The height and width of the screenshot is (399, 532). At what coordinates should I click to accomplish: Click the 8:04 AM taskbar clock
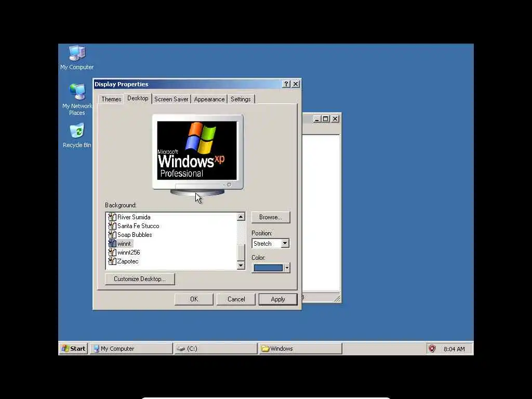click(454, 349)
